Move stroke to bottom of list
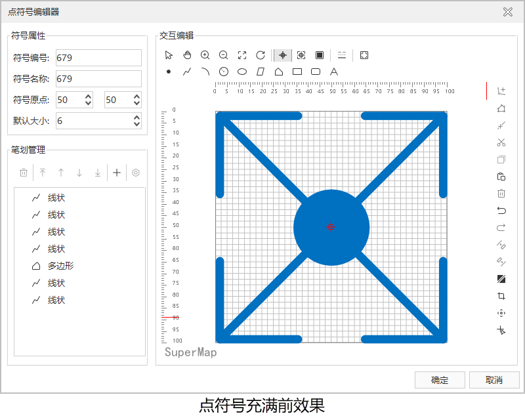Screen dimensions: 525x420 tap(98, 173)
